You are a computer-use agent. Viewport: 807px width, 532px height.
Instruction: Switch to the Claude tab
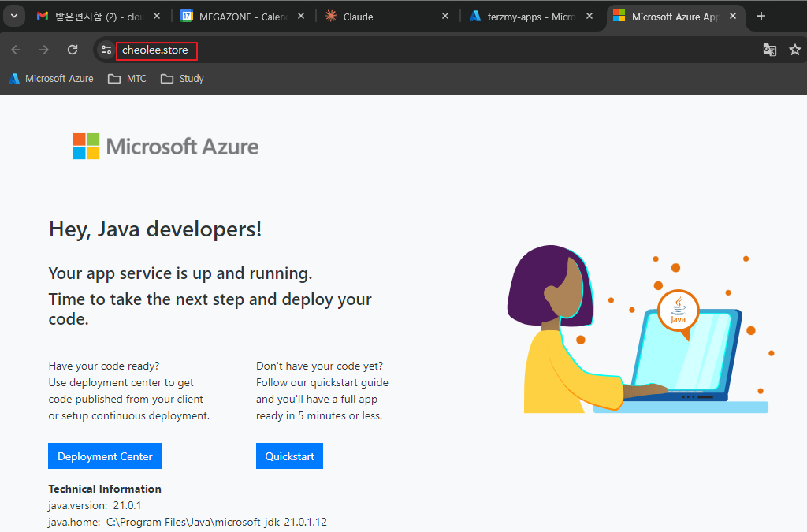386,17
